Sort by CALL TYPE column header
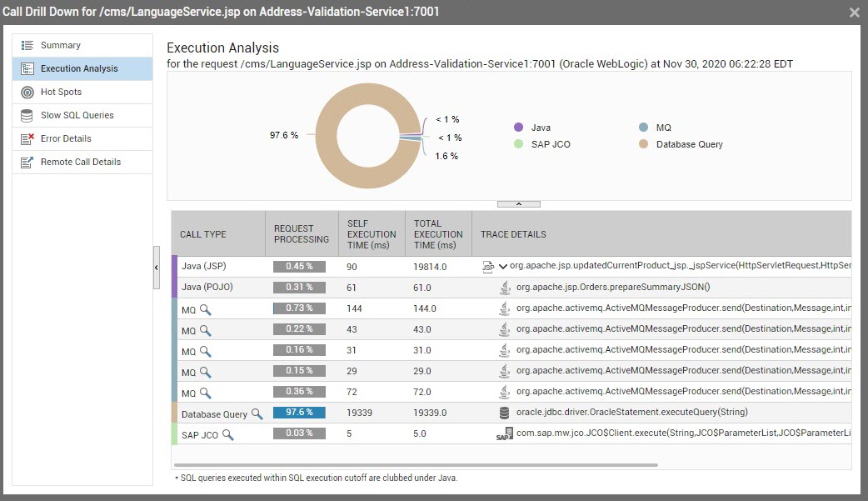 point(218,234)
